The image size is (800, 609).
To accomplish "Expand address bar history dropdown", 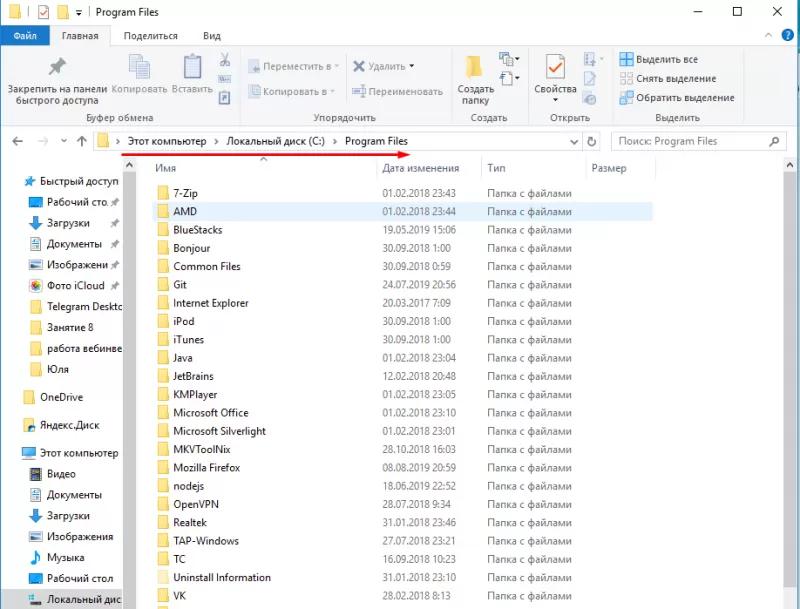I will (573, 142).
